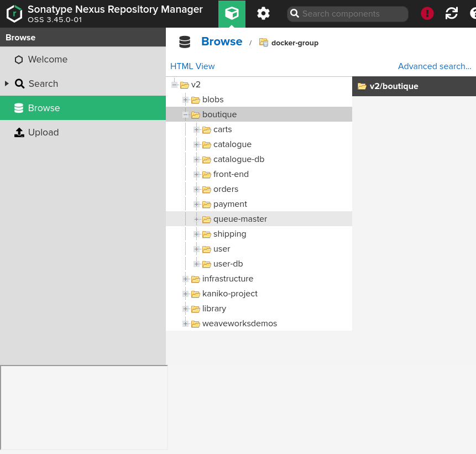Click the docker-group repository icon
This screenshot has height=454, width=476.
pos(264,42)
